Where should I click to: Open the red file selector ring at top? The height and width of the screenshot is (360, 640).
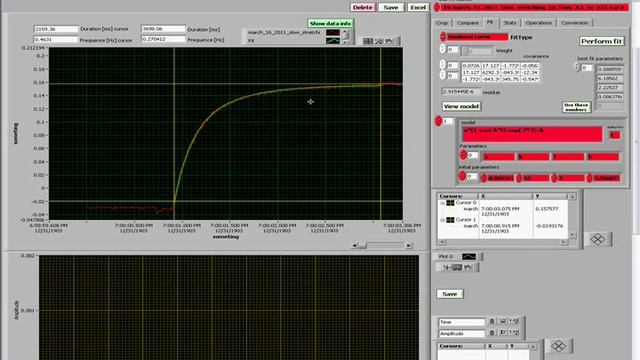coord(437,7)
